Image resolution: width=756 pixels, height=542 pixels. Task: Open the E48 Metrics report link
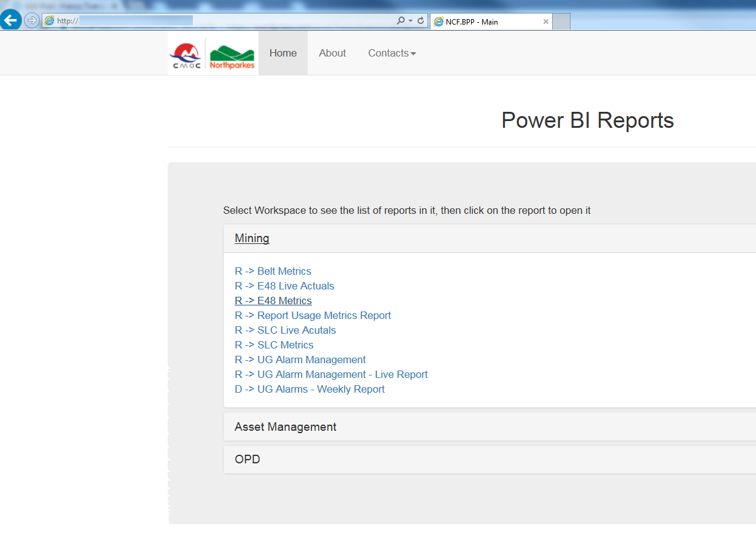pos(273,300)
